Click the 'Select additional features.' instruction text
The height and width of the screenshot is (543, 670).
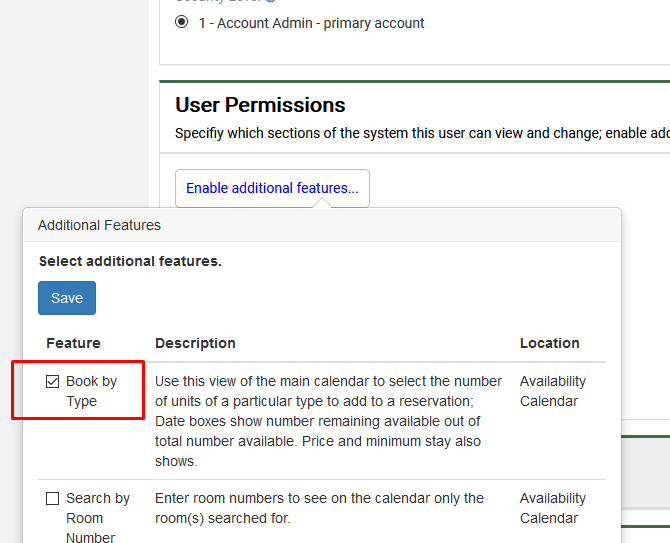click(130, 261)
